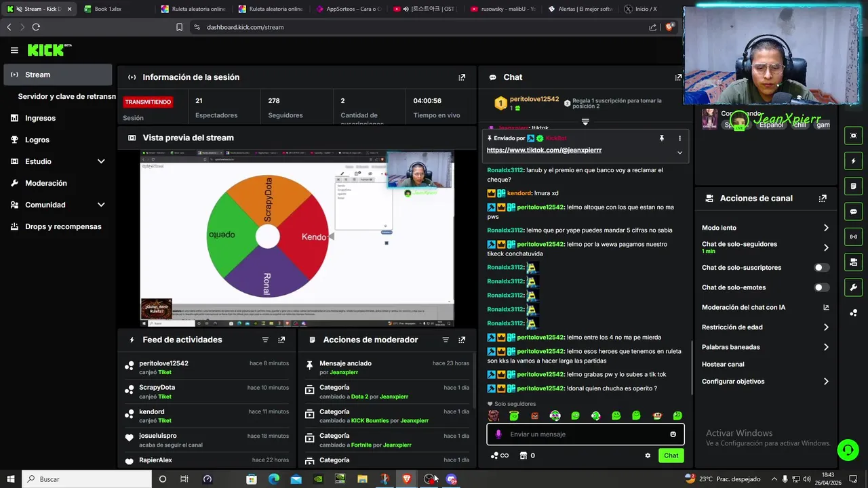Open the emoji picker in chat input
The image size is (868, 488).
[673, 434]
